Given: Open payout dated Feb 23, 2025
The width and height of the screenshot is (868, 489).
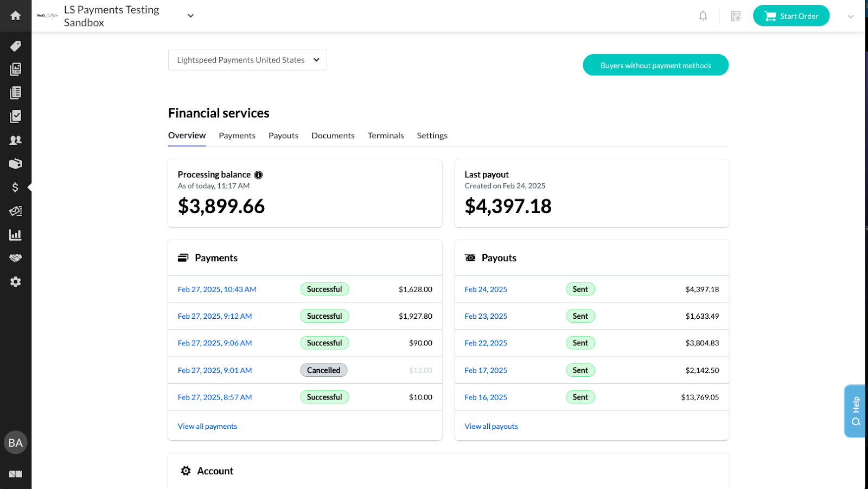Looking at the screenshot, I should click(486, 316).
